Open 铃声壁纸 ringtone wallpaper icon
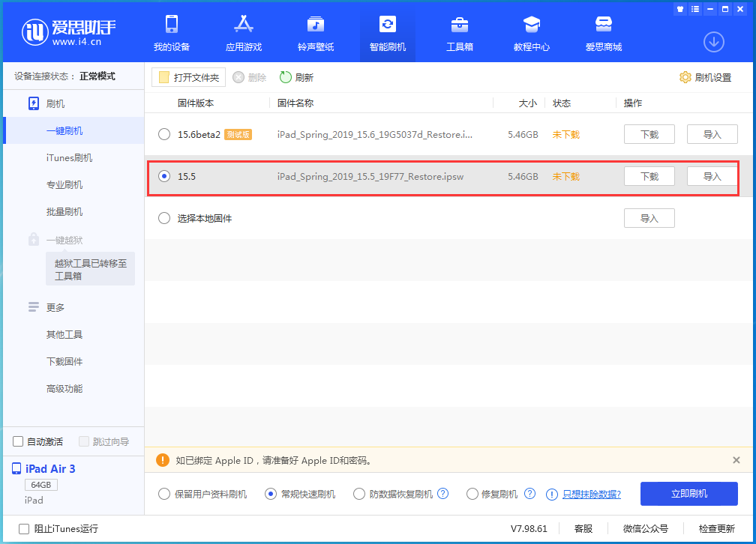Viewport: 756px width, 544px height. click(315, 24)
